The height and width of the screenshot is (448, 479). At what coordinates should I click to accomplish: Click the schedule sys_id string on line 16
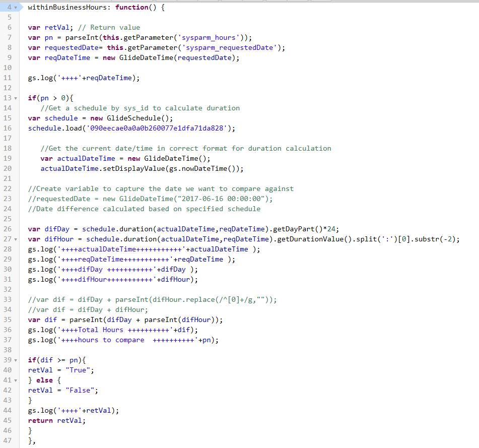pos(157,129)
